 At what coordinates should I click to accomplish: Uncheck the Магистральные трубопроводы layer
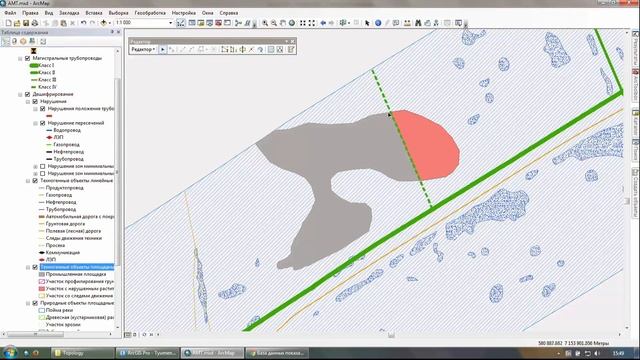27,58
